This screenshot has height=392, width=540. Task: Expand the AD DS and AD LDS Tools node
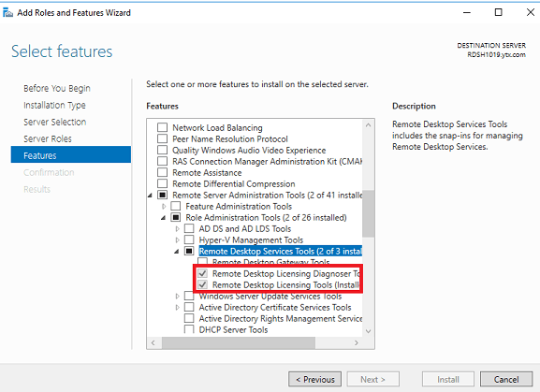178,229
